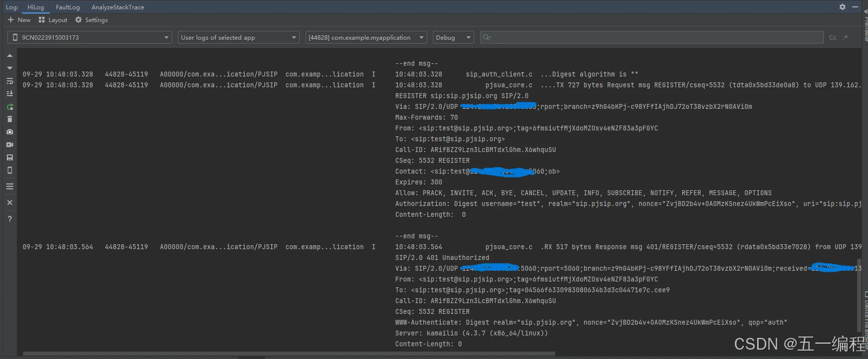Open filter configuration sliders icon
868x359 pixels.
(x=10, y=186)
